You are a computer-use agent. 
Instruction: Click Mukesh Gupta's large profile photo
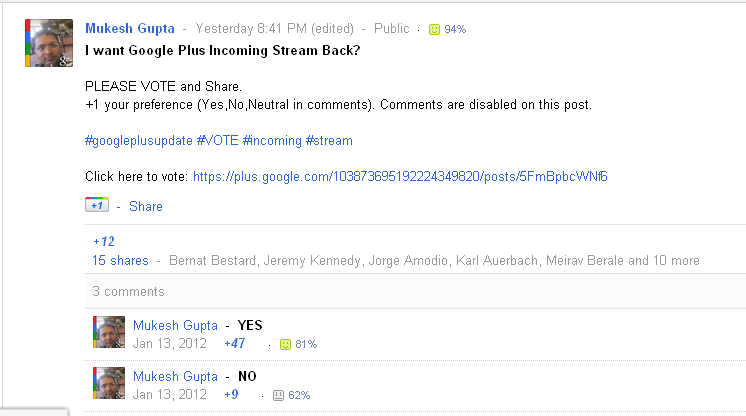point(48,43)
